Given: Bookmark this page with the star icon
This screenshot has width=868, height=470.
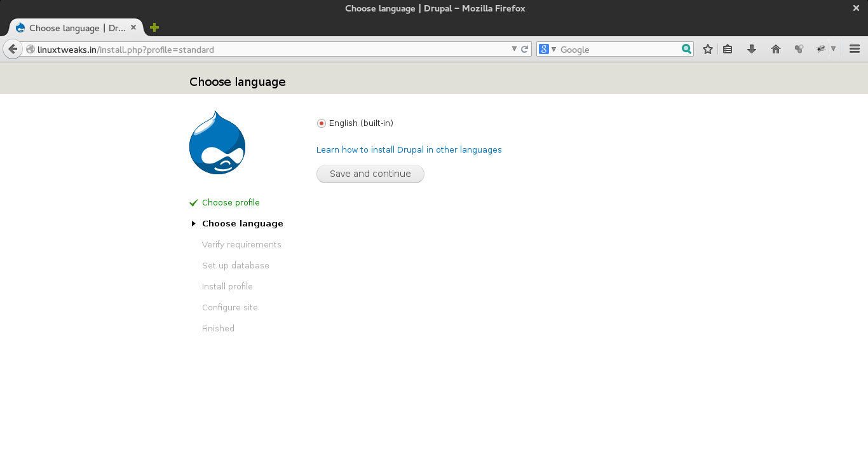Looking at the screenshot, I should 707,49.
